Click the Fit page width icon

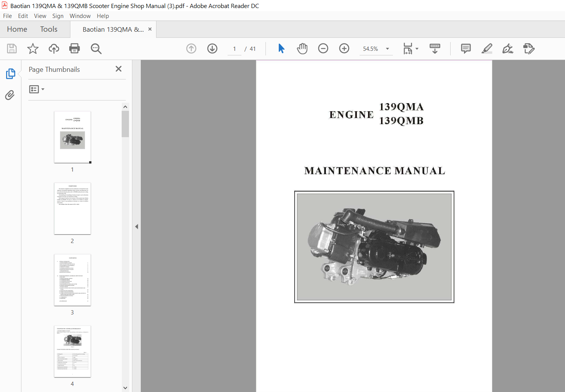[x=408, y=49]
